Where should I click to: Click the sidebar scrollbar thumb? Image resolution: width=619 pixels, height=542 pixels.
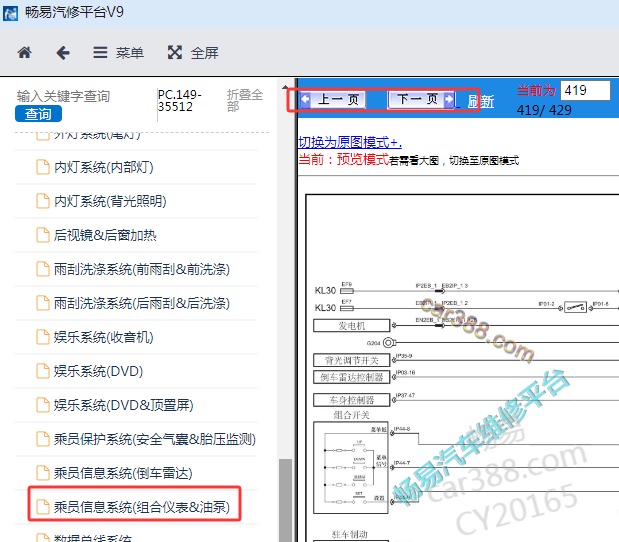click(x=285, y=501)
